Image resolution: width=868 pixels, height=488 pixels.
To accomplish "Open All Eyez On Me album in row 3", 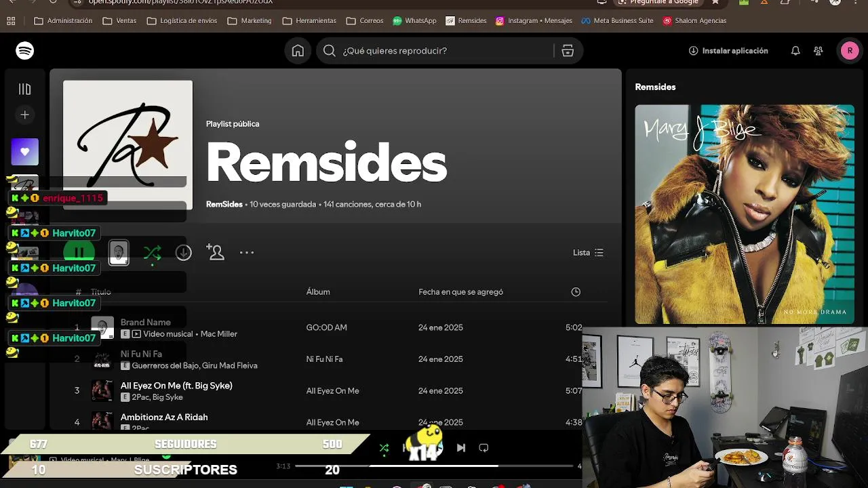I will click(x=332, y=391).
